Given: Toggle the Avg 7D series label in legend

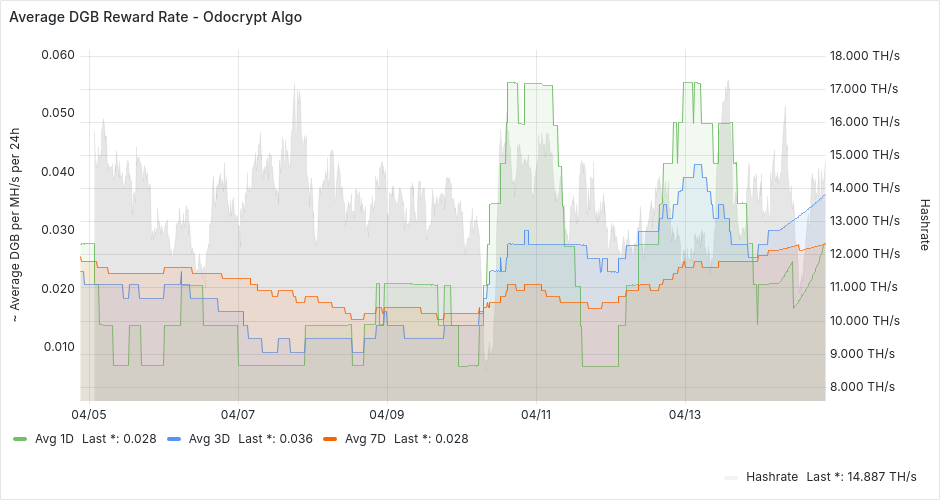Looking at the screenshot, I should pyautogui.click(x=365, y=439).
